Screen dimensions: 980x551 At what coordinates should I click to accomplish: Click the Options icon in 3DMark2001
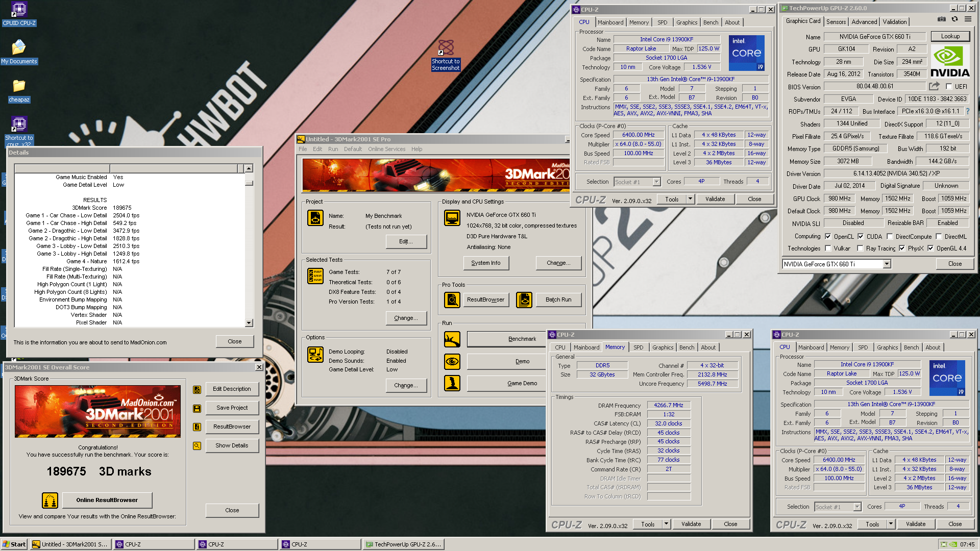pyautogui.click(x=315, y=355)
